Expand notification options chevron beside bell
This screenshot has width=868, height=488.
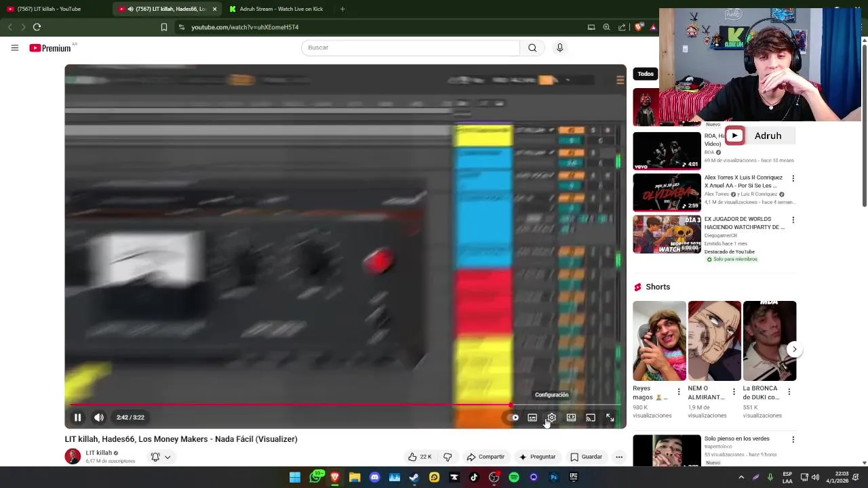167,457
